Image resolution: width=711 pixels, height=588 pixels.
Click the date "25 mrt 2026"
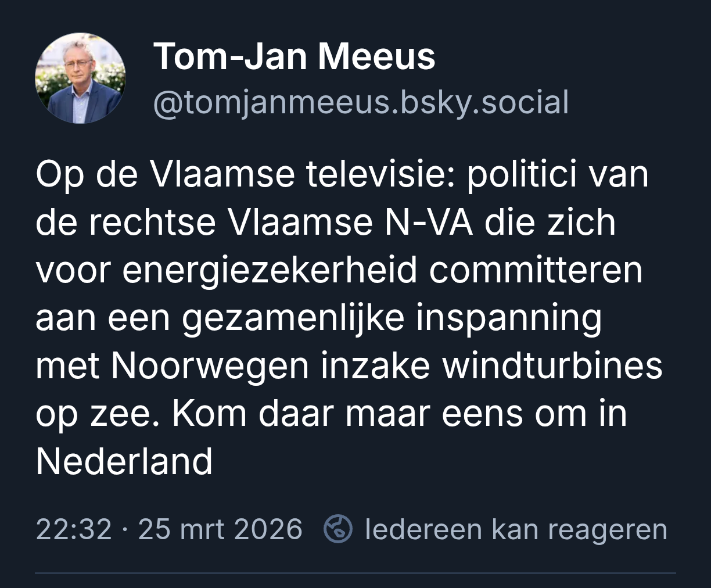(220, 529)
